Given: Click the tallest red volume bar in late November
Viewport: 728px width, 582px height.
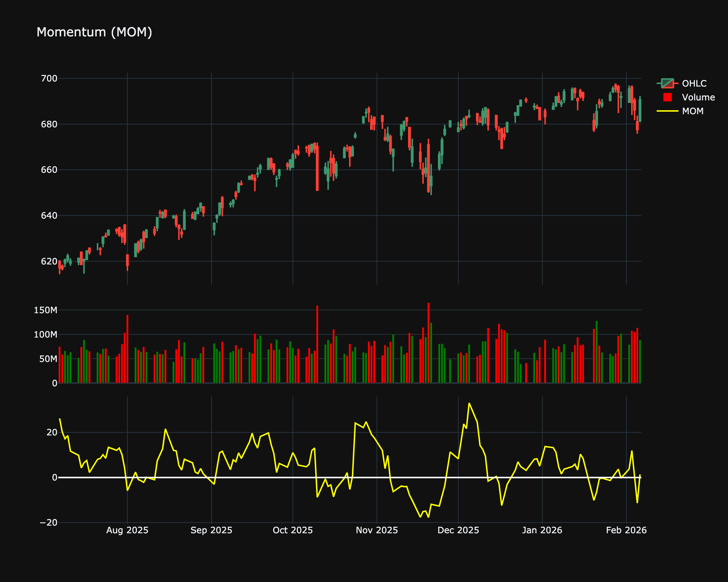Looking at the screenshot, I should 428,342.
